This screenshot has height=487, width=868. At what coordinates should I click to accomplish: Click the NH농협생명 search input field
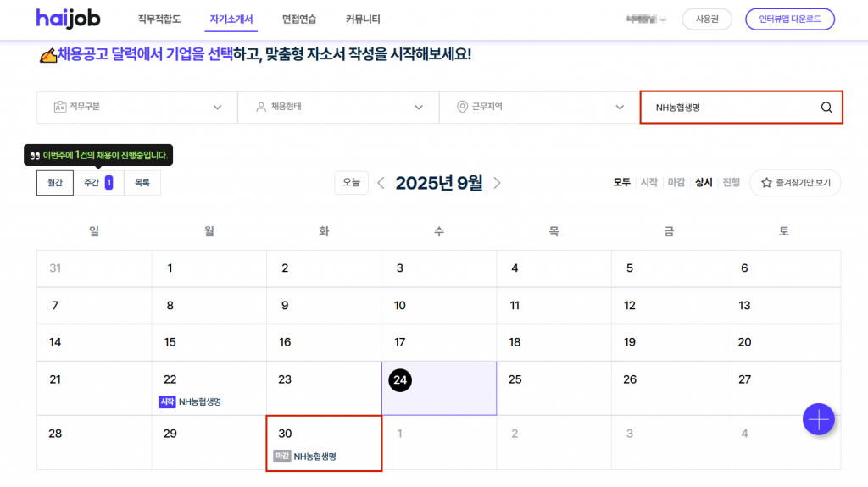pyautogui.click(x=729, y=108)
